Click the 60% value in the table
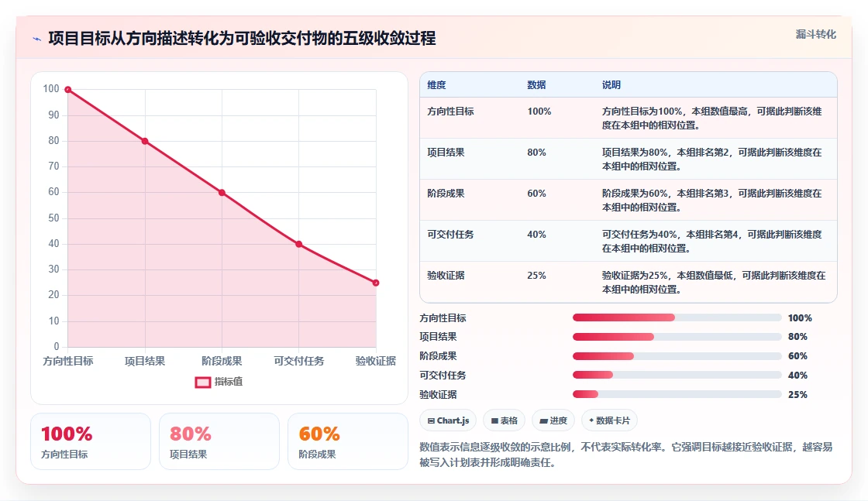Screen dimensions: 868x501 [536, 194]
